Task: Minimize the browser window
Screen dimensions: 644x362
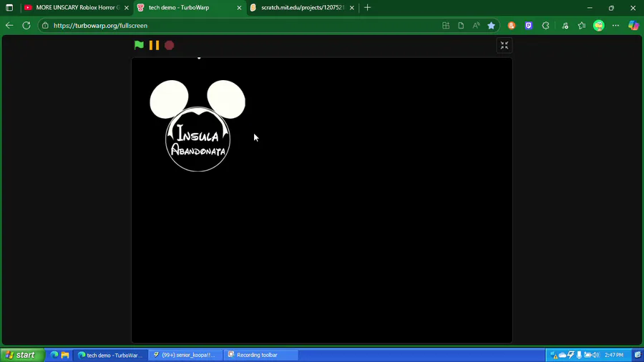Action: point(590,7)
